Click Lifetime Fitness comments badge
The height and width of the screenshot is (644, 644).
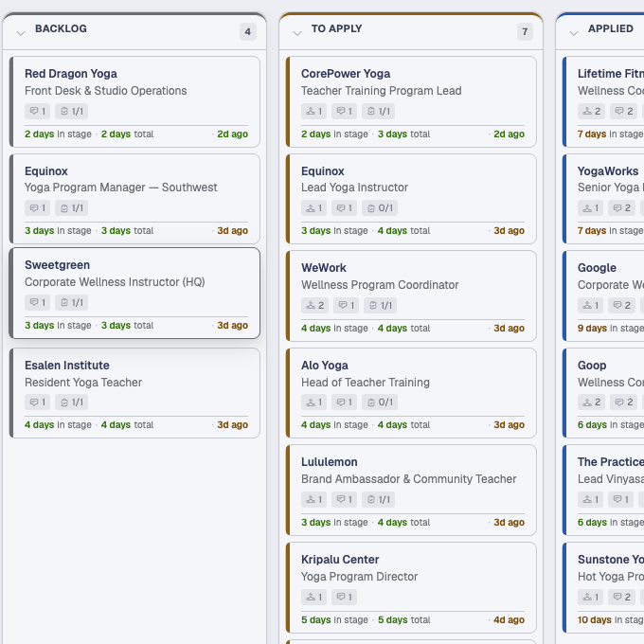(x=624, y=112)
